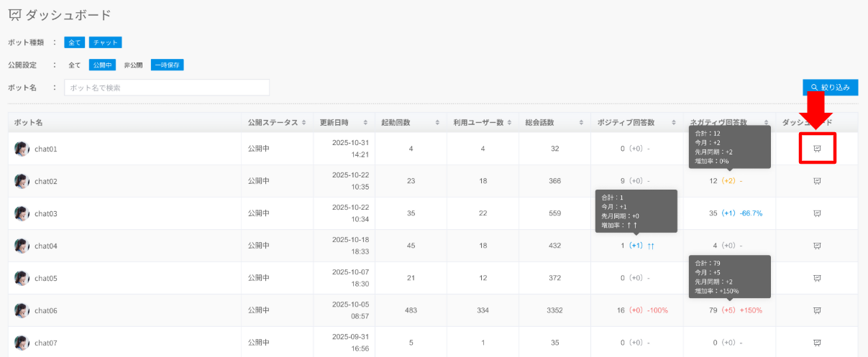The width and height of the screenshot is (868, 357).
Task: Toggle the 公開中 publish filter
Action: [x=102, y=65]
